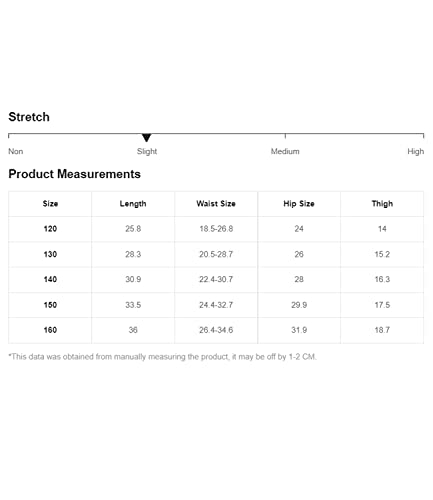This screenshot has height=500, width=433.
Task: Select size 150 row label
Action: pos(50,305)
